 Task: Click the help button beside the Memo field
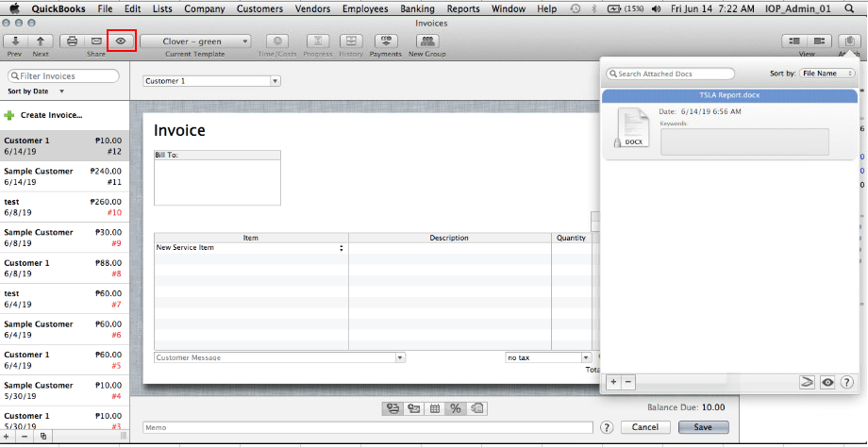(607, 427)
